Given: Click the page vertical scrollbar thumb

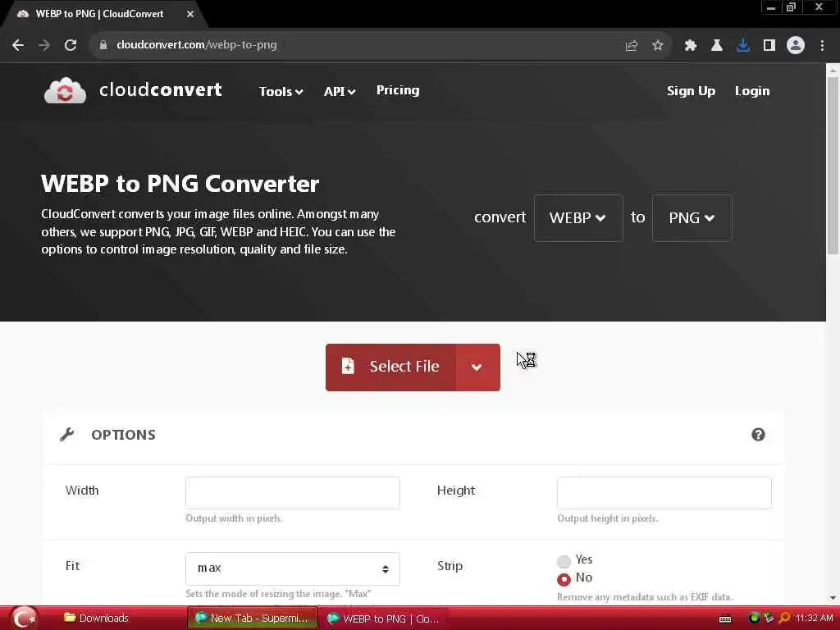Looking at the screenshot, I should pyautogui.click(x=833, y=165).
